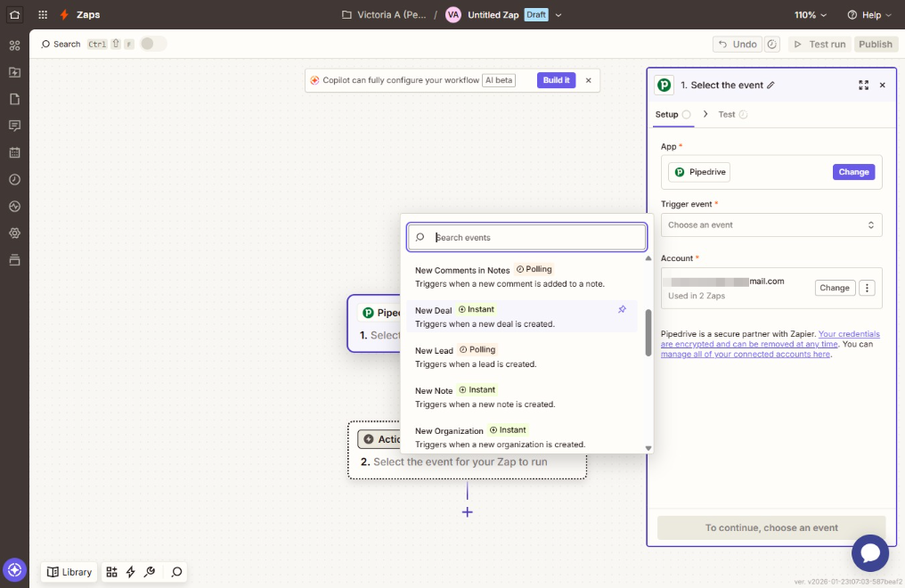Click the Publish button
The width and height of the screenshot is (905, 588).
tap(876, 45)
